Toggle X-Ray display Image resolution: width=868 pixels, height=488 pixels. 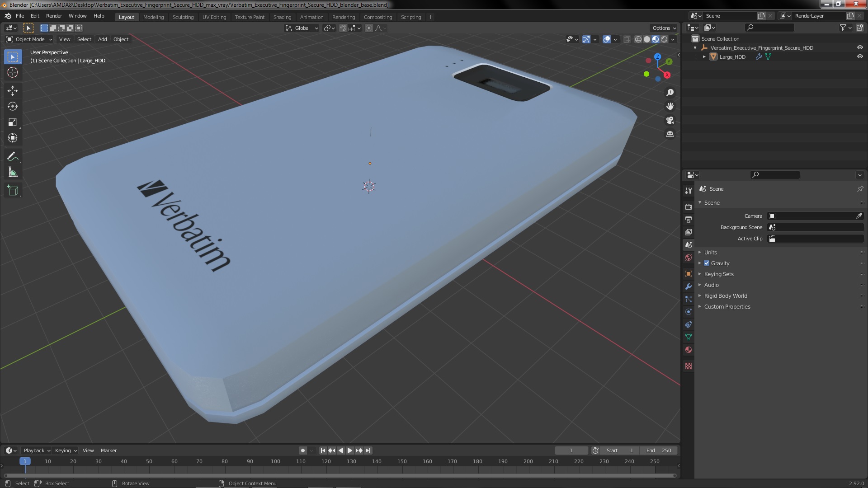tap(627, 39)
